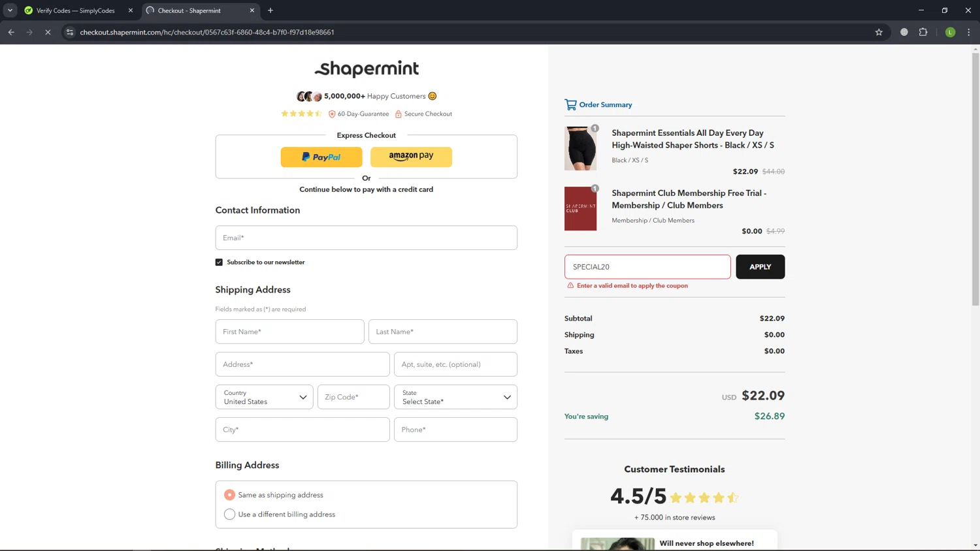The width and height of the screenshot is (980, 551).
Task: Click the Order Summary heading
Action: [605, 104]
